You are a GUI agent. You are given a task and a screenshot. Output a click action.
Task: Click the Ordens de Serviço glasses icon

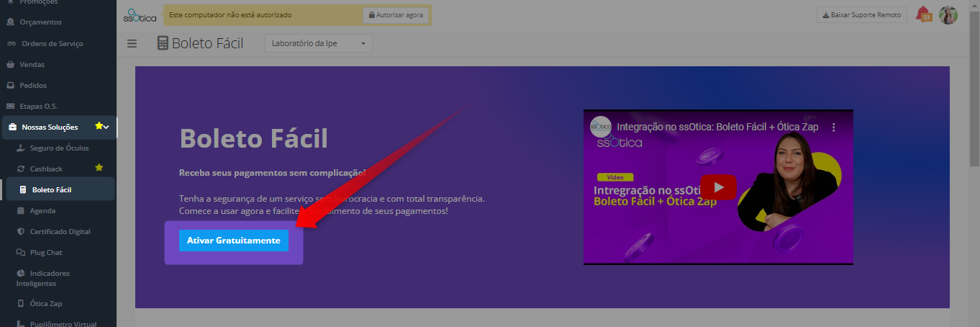pyautogui.click(x=11, y=43)
